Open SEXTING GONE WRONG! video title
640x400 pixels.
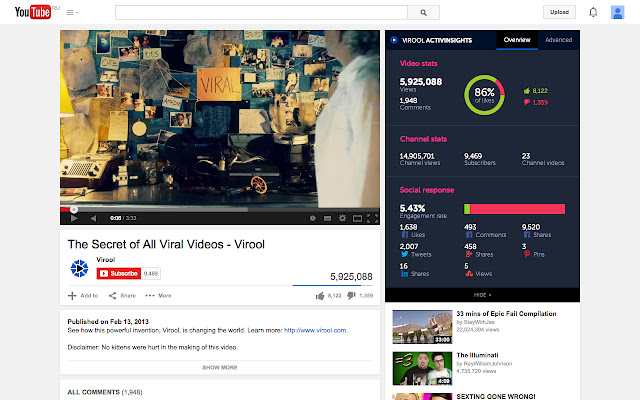[496, 396]
